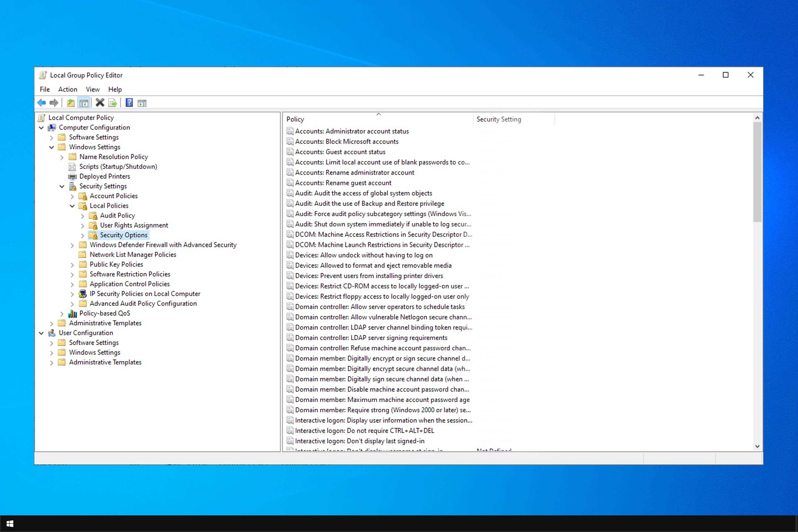Select Devices: Allowed to format and eject removable media
Image resolution: width=798 pixels, height=532 pixels.
373,266
